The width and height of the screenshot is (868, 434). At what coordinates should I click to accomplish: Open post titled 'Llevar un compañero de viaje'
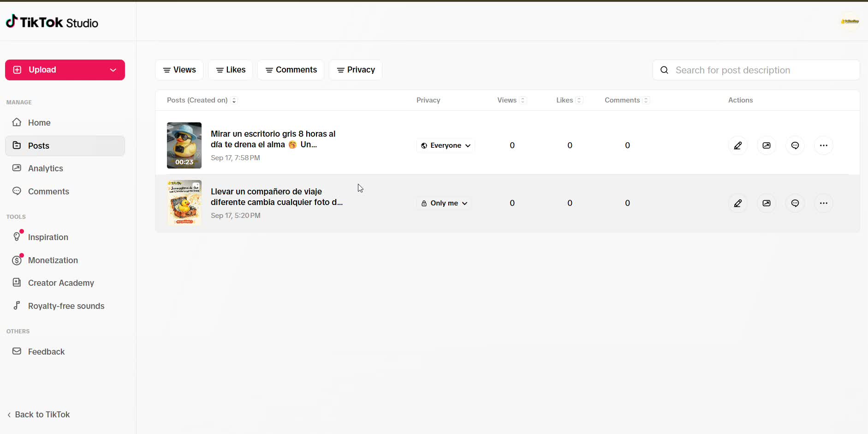pos(277,197)
